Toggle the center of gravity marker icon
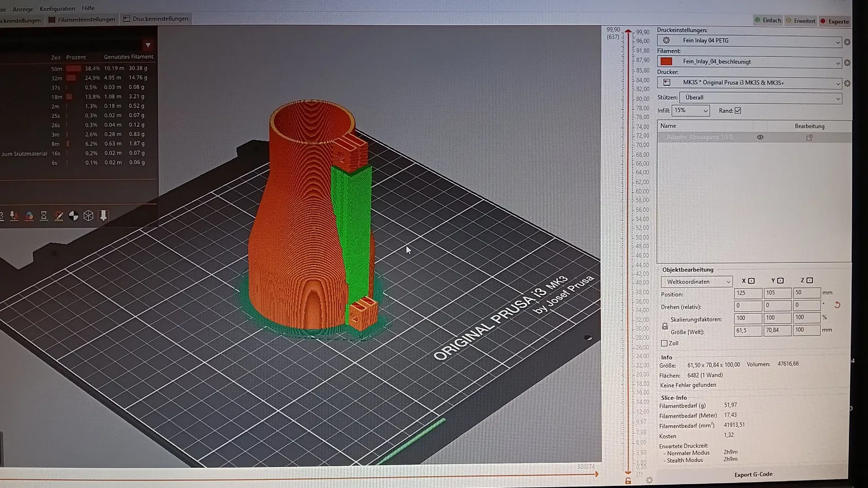 click(x=73, y=216)
